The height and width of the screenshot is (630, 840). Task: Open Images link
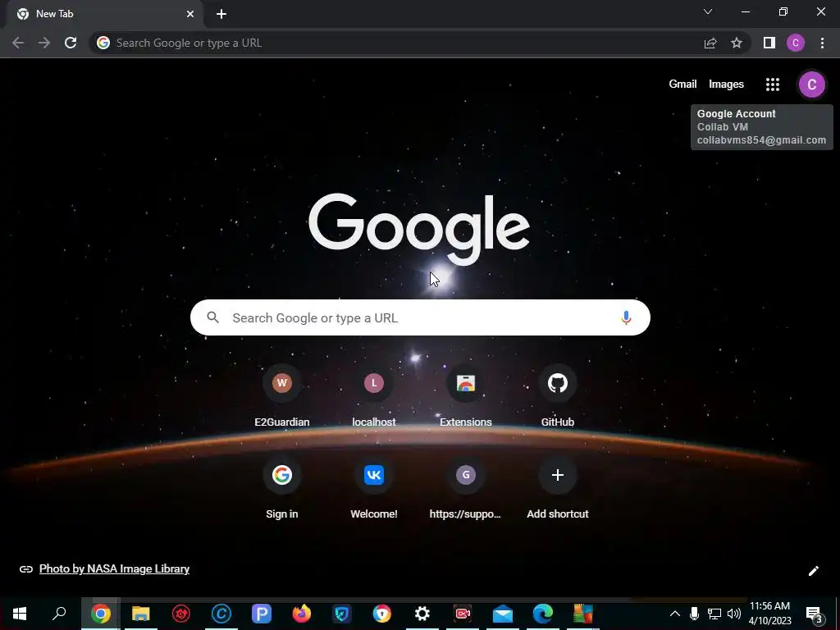726,84
